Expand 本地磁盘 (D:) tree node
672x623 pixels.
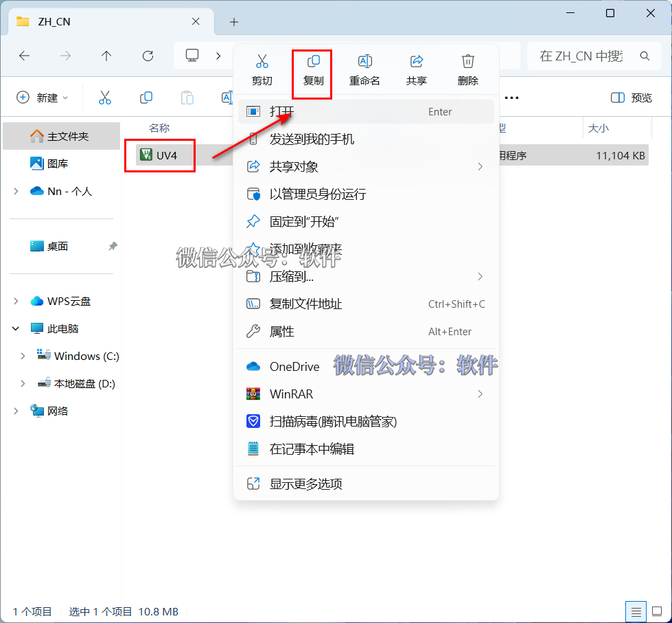(x=23, y=383)
